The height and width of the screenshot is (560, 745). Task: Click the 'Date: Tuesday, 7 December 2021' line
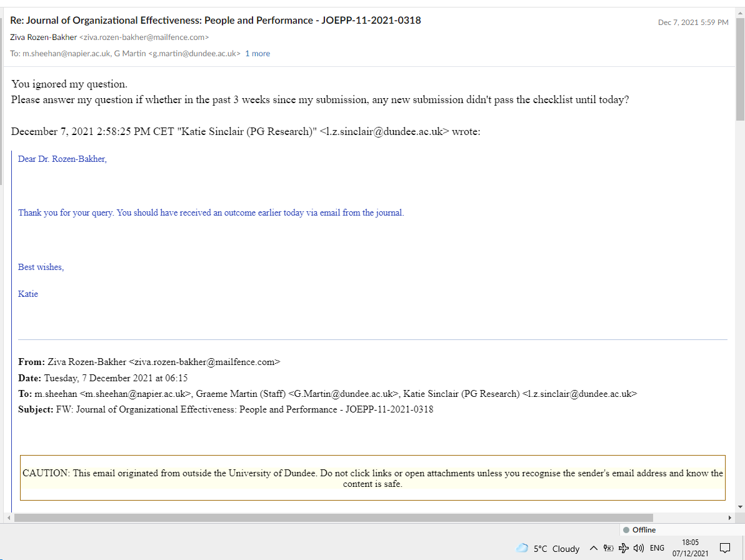[x=103, y=378]
